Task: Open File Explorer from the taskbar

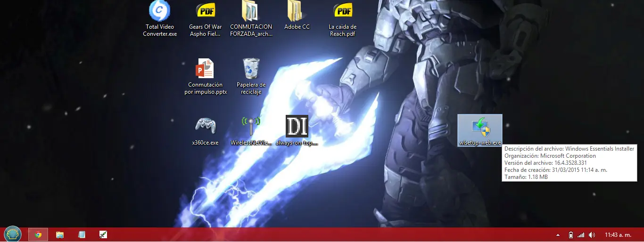Action: pos(60,234)
